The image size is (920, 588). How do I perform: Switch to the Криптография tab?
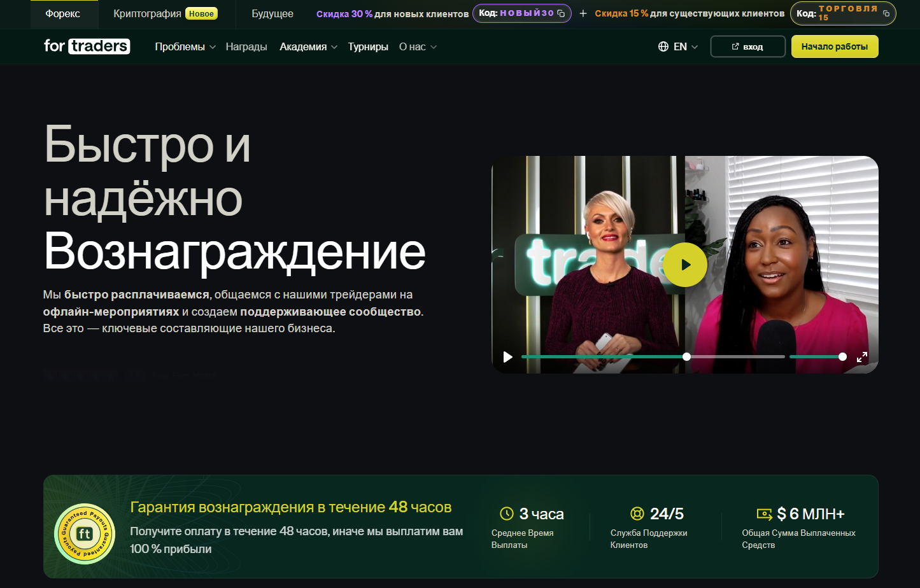166,14
